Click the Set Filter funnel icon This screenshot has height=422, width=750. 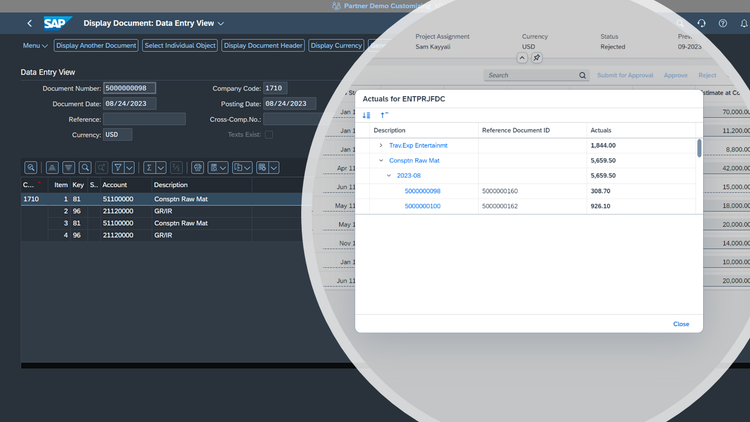click(118, 167)
